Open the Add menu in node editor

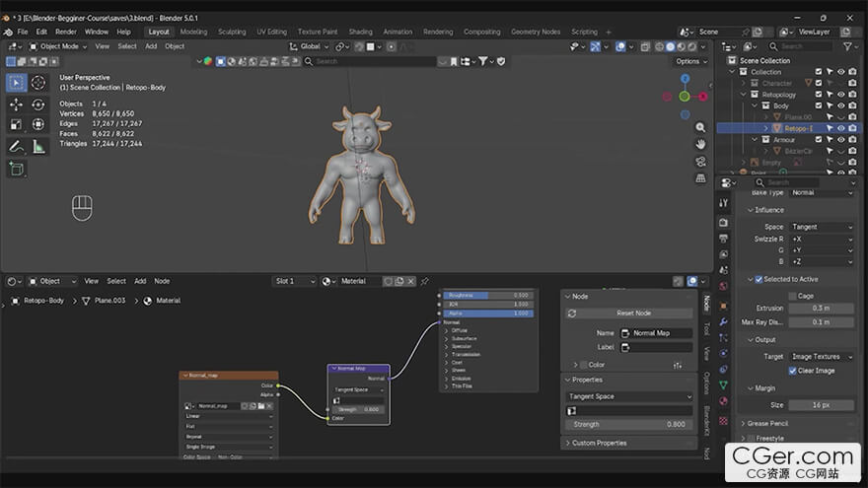pyautogui.click(x=140, y=281)
